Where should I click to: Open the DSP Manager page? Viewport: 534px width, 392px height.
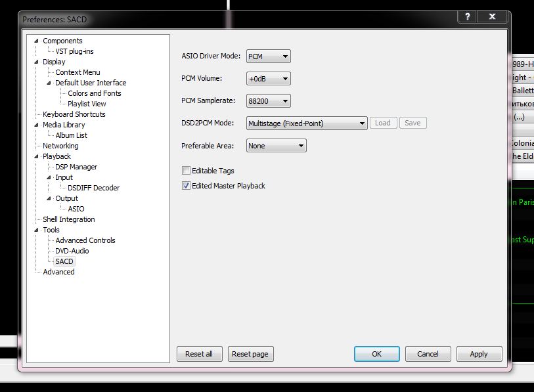[x=76, y=167]
